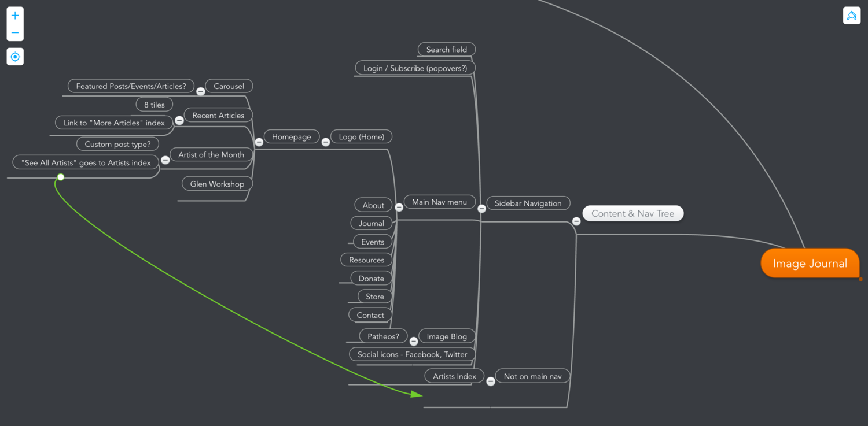This screenshot has width=868, height=426.
Task: Select the Link to "More Articles" index node
Action: point(114,123)
